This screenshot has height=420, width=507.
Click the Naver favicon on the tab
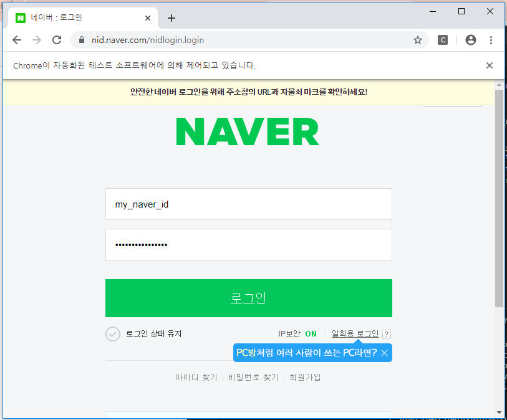[21, 18]
